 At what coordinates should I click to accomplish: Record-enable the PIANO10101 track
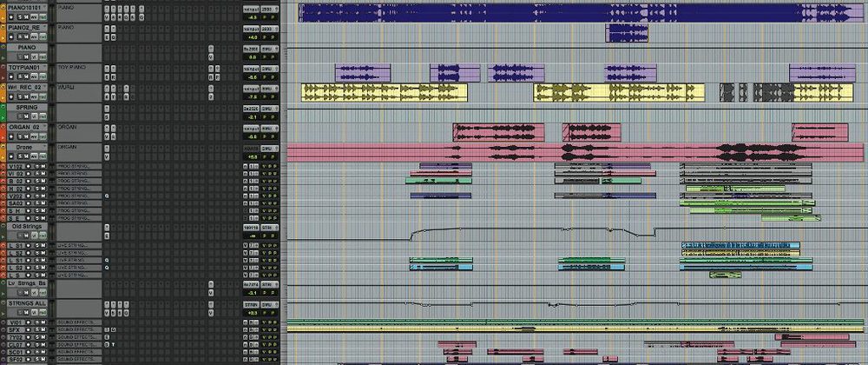(x=11, y=17)
